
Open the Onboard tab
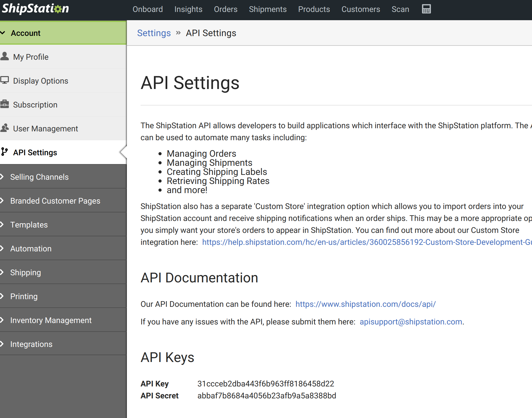(148, 9)
